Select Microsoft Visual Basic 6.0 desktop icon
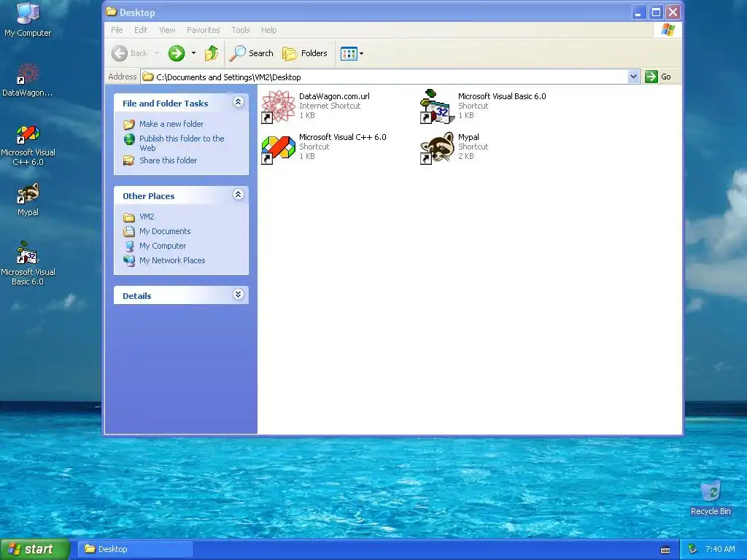This screenshot has width=747, height=560. click(x=27, y=252)
